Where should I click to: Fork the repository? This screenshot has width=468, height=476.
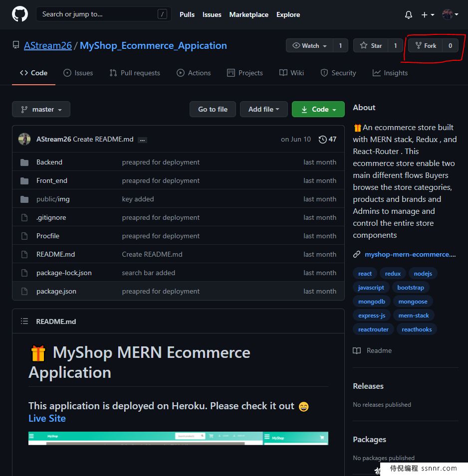(426, 45)
